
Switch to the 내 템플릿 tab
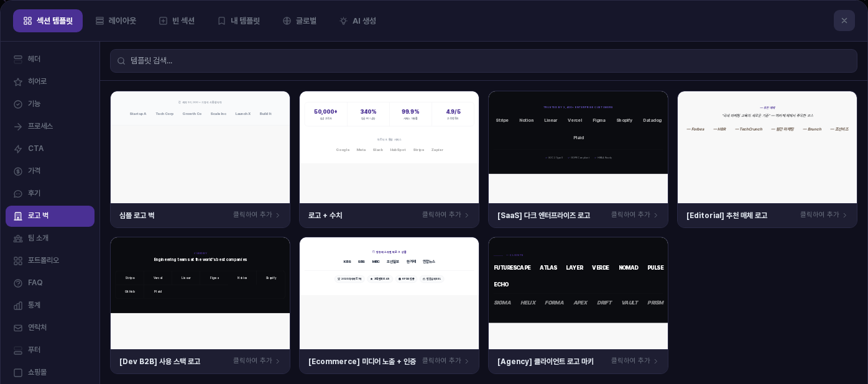pos(239,21)
